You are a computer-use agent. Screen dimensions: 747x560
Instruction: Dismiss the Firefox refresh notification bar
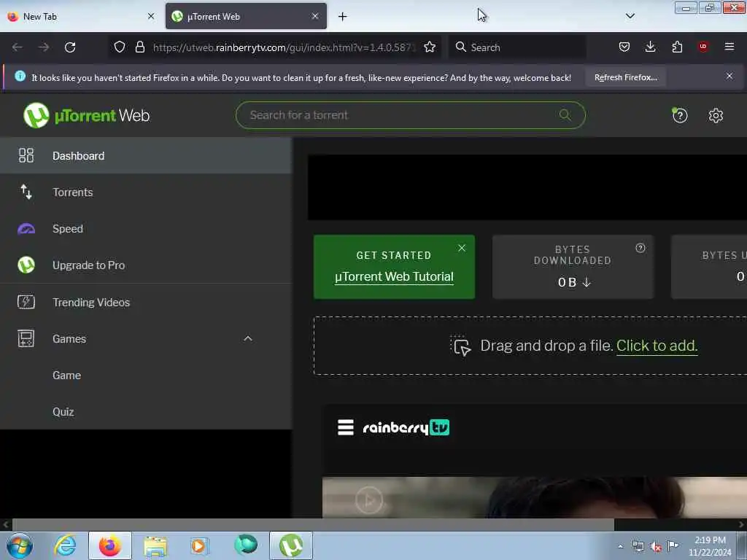coord(729,76)
